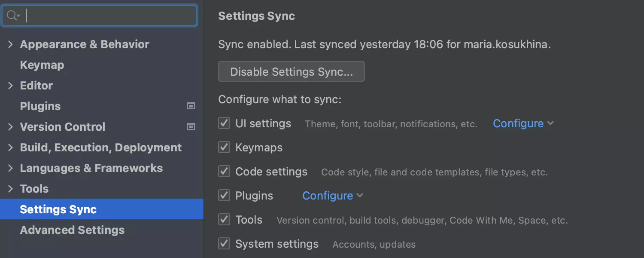Click the project-level icon beside Version Control
Image resolution: width=644 pixels, height=258 pixels.
191,127
